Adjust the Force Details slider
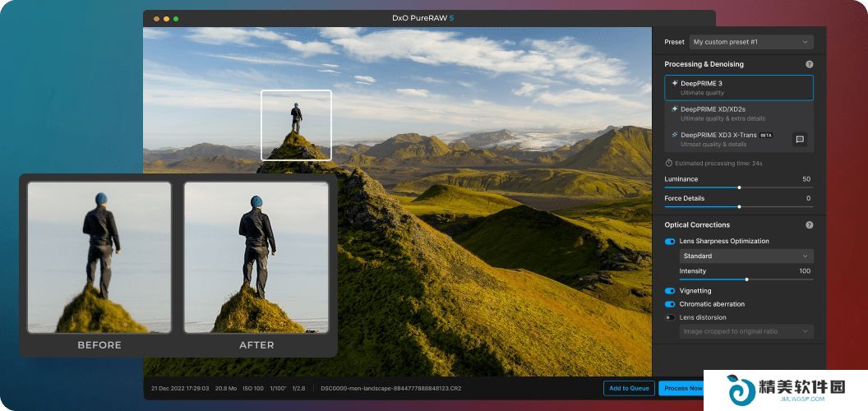Viewport: 868px width, 411px height. [x=739, y=206]
